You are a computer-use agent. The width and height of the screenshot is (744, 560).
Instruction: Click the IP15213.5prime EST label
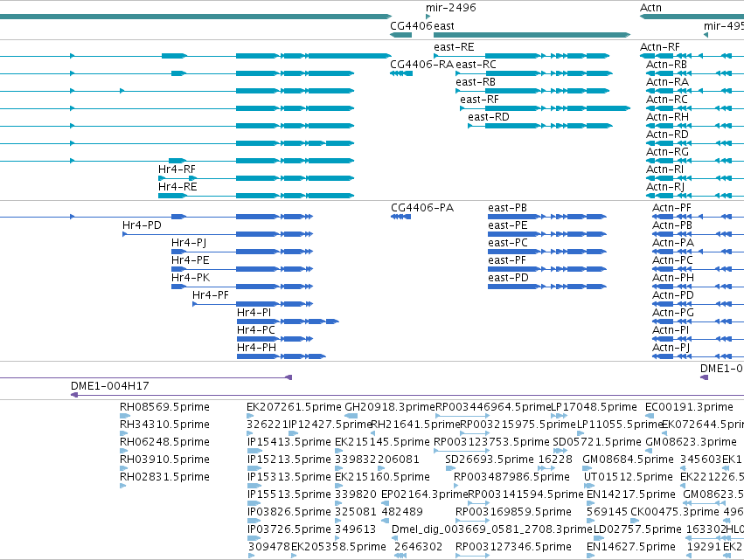click(x=289, y=460)
